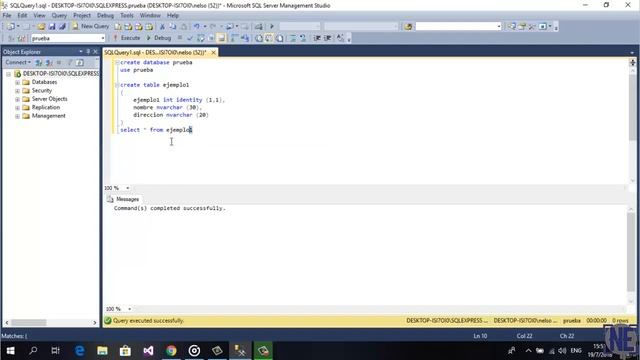Click the Database Engine Query icon beside New Query
Image resolution: width=640 pixels, height=360 pixels.
118,27
